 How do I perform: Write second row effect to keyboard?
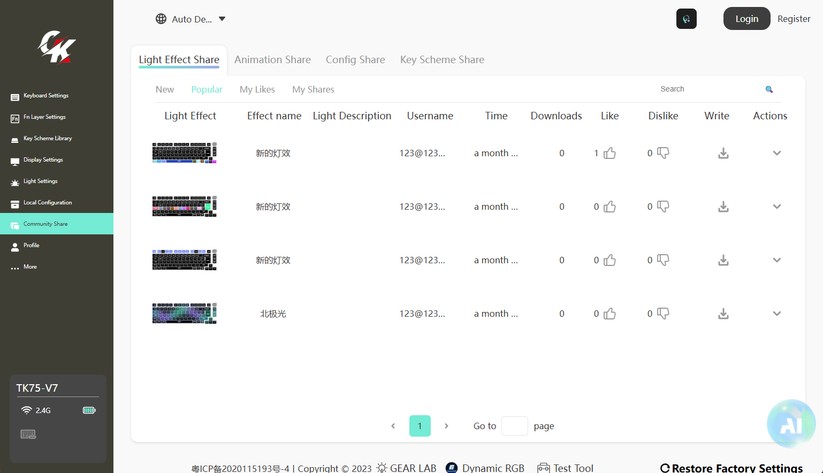[723, 207]
